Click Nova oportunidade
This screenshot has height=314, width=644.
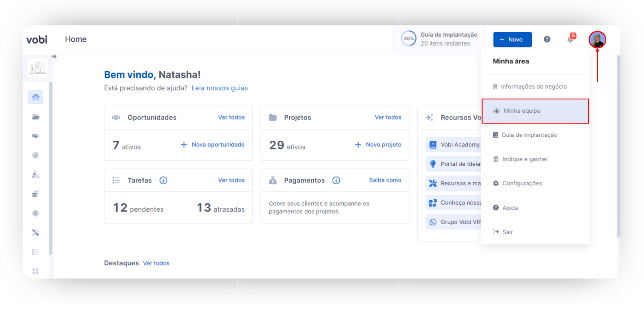[x=213, y=145]
